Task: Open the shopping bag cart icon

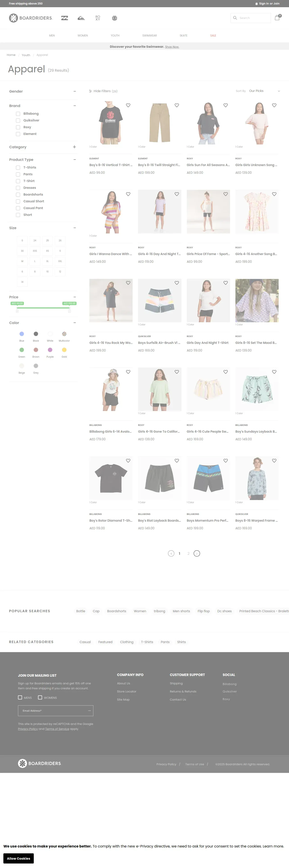Action: click(x=277, y=18)
